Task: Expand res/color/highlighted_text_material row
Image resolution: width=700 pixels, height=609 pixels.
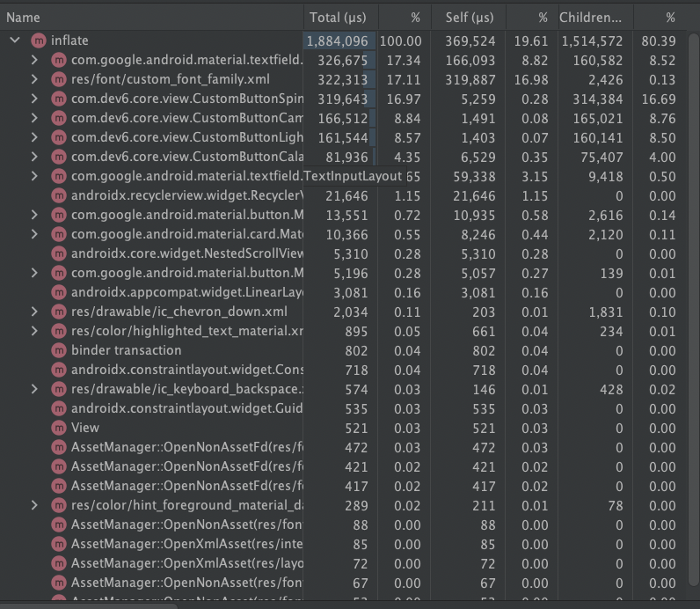Action: (x=34, y=331)
